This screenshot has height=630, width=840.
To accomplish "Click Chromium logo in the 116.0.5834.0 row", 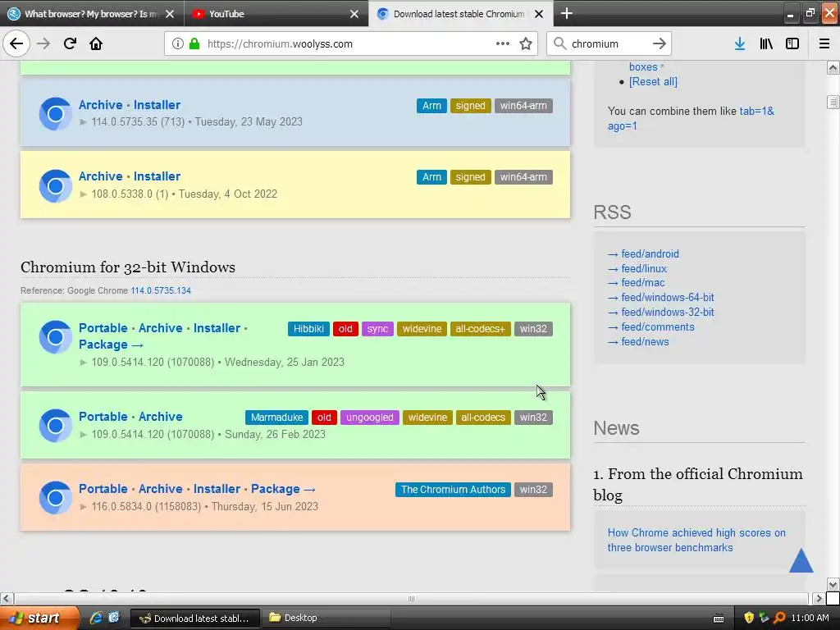I will point(55,498).
